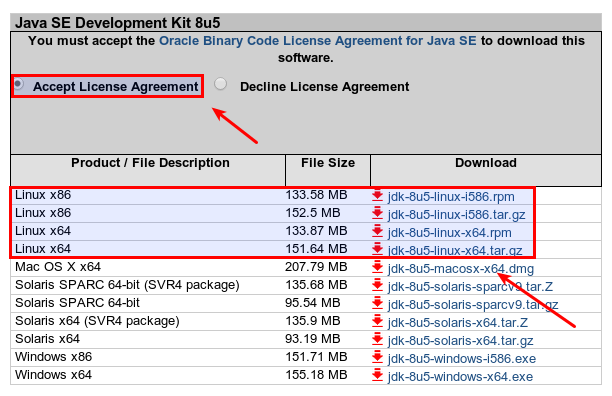Click the 133.87 MB file size
The image size is (612, 396).
[316, 231]
